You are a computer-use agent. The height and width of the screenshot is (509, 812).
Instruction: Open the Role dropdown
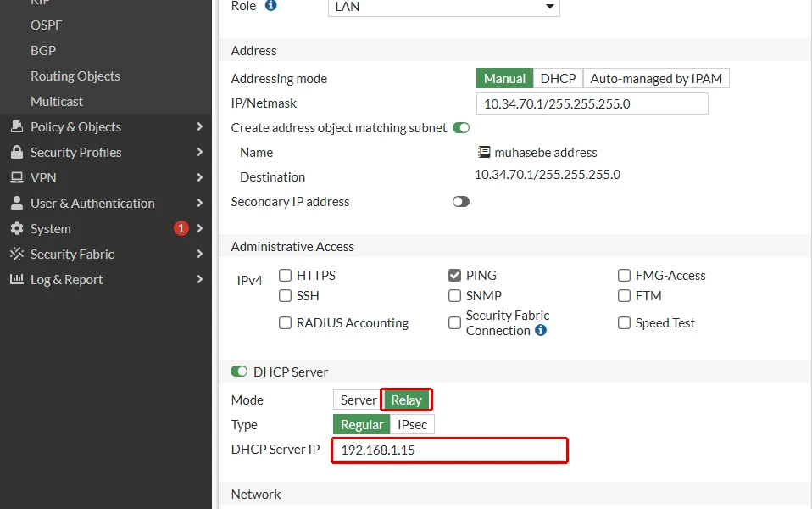coord(444,7)
